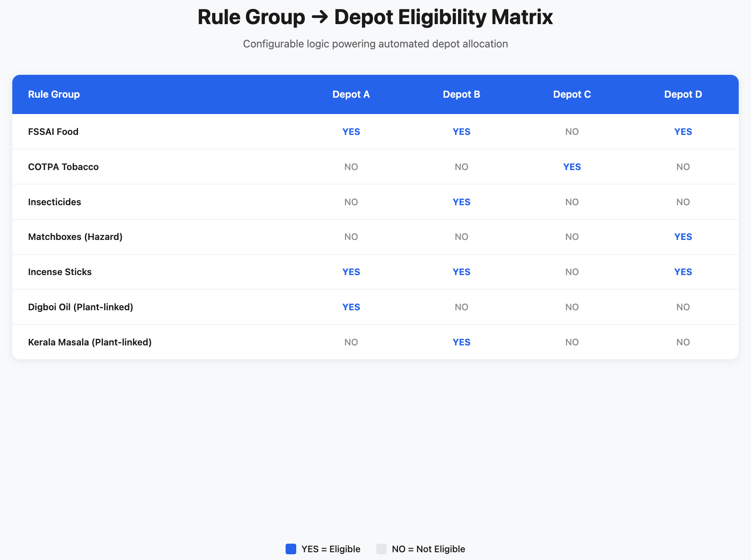The width and height of the screenshot is (751, 560).
Task: Click the COTPA Tobacco row label
Action: (63, 167)
